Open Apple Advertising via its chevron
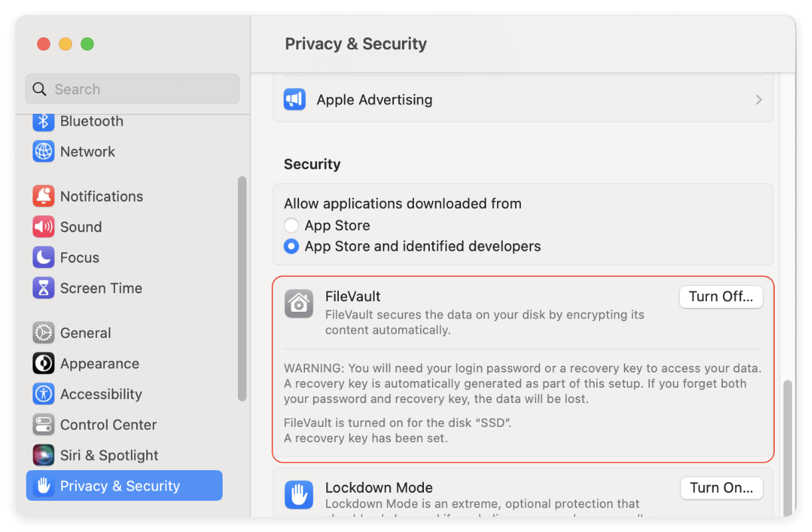Image resolution: width=812 pixels, height=532 pixels. (x=758, y=99)
